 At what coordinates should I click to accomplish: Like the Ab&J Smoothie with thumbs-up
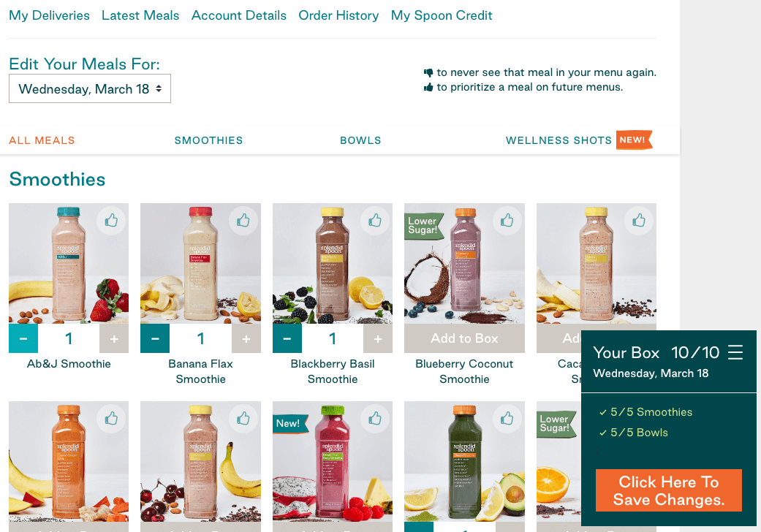coord(112,221)
